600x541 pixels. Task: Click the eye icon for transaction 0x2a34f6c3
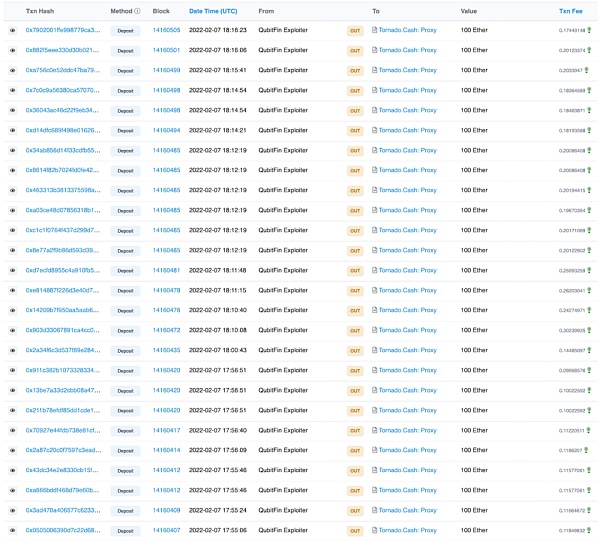13,350
